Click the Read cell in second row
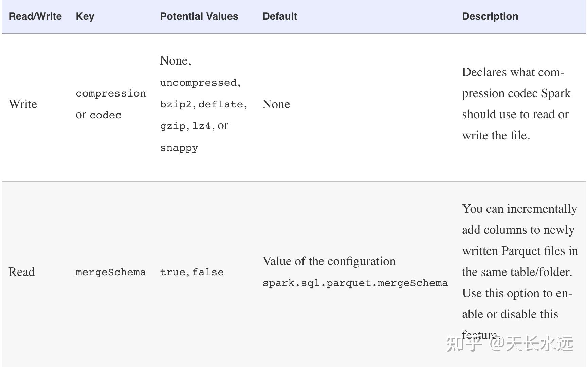The image size is (588, 367). tap(21, 272)
